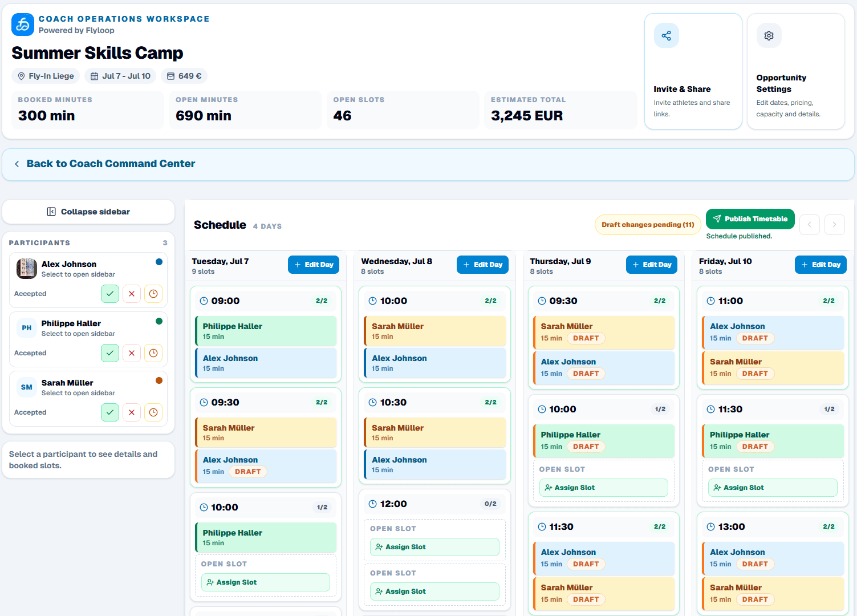Image resolution: width=857 pixels, height=616 pixels.
Task: Open the Invite & Share card
Action: 693,71
